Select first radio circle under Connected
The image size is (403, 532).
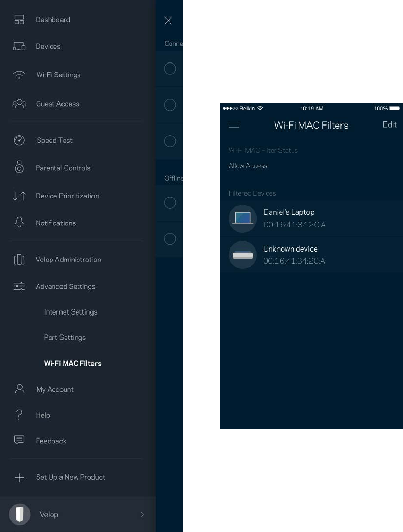170,69
